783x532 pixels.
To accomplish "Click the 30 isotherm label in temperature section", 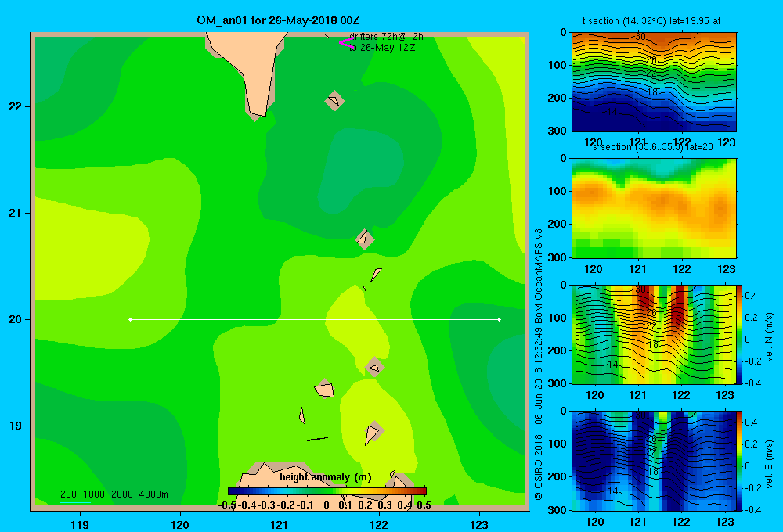I will coord(640,37).
